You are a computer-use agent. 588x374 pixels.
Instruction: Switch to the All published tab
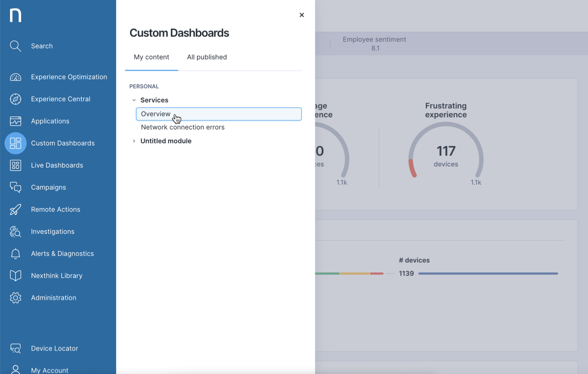click(x=207, y=57)
